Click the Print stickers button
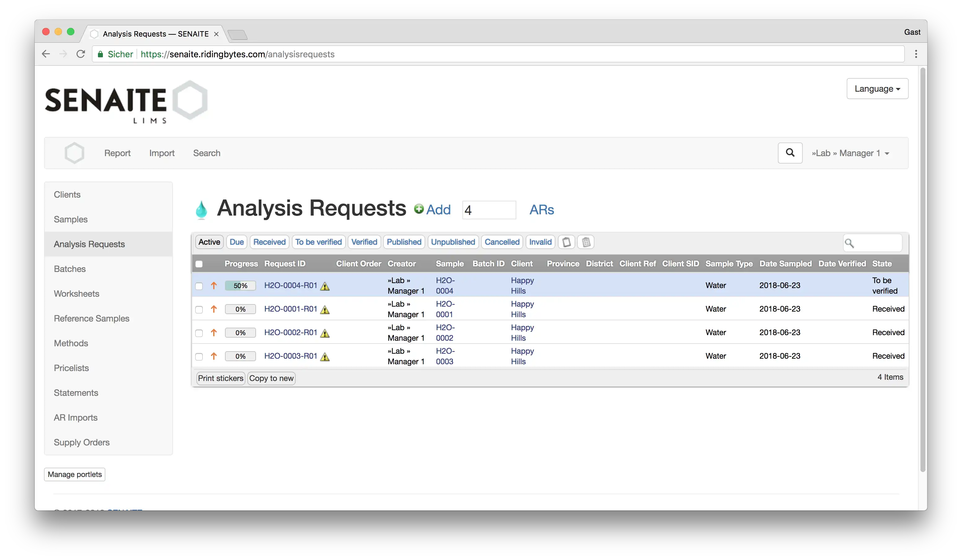 click(x=220, y=378)
